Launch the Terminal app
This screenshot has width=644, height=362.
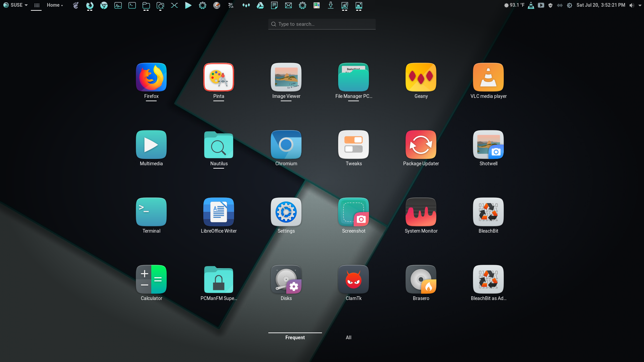tap(151, 212)
